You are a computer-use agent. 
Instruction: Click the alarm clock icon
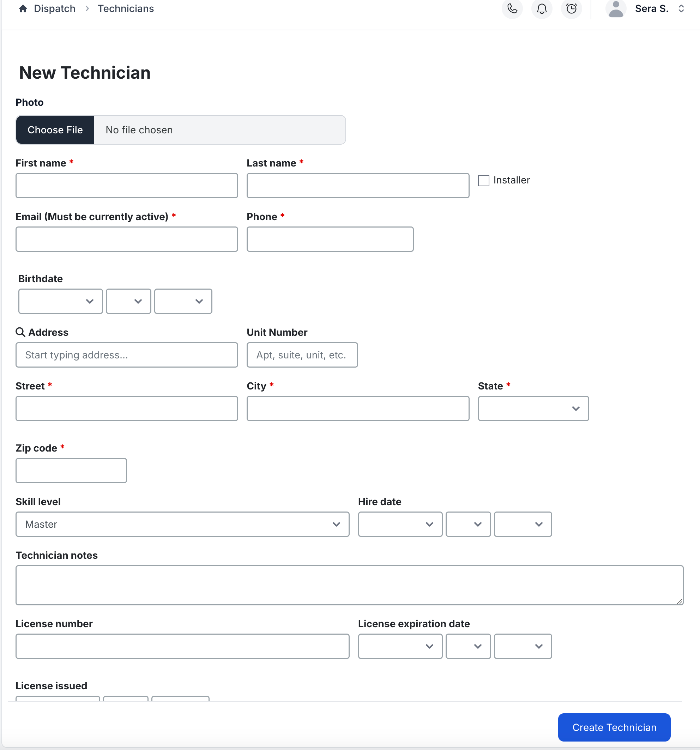pos(571,8)
